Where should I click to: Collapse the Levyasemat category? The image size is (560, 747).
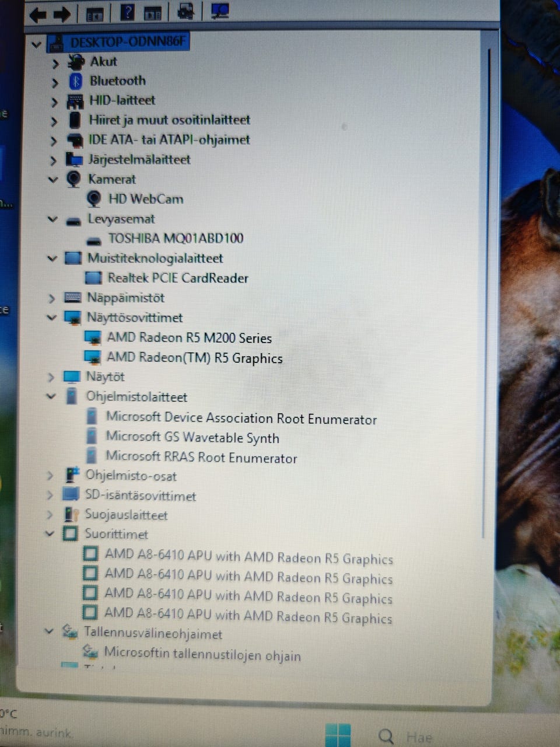point(52,219)
